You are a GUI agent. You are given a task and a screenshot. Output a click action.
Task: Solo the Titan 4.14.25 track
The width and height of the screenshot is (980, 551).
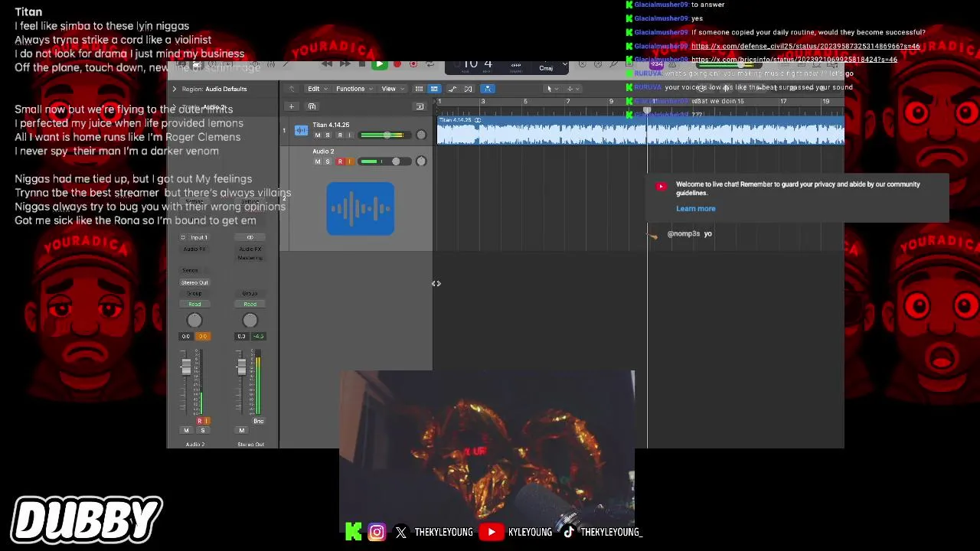coord(328,135)
